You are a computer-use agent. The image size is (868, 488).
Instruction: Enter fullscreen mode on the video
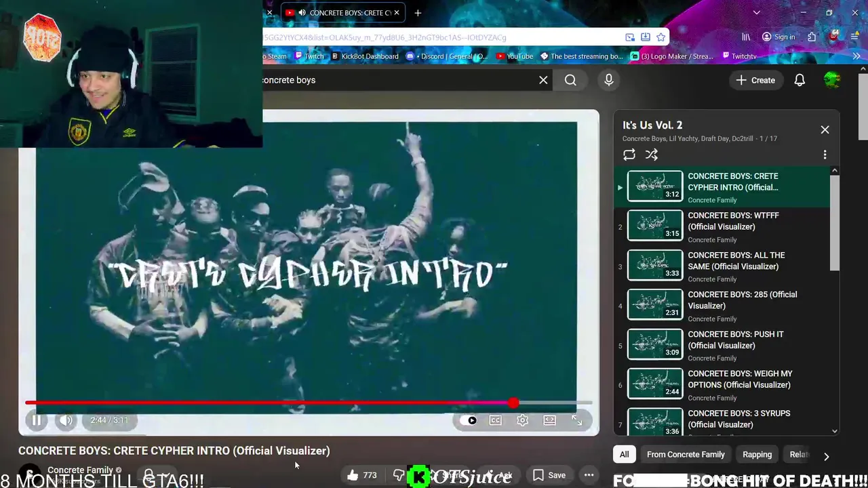pos(576,420)
